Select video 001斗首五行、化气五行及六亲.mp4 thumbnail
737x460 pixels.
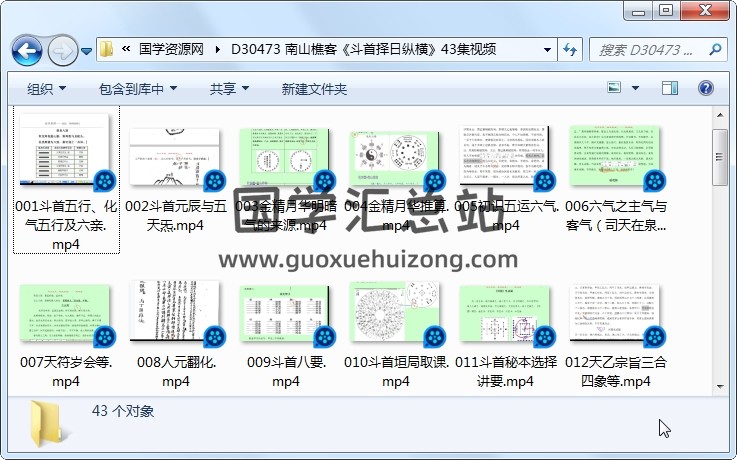[x=65, y=150]
